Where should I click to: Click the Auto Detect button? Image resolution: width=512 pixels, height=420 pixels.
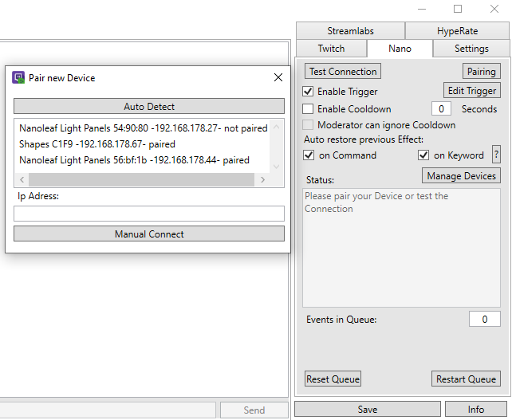tap(149, 106)
